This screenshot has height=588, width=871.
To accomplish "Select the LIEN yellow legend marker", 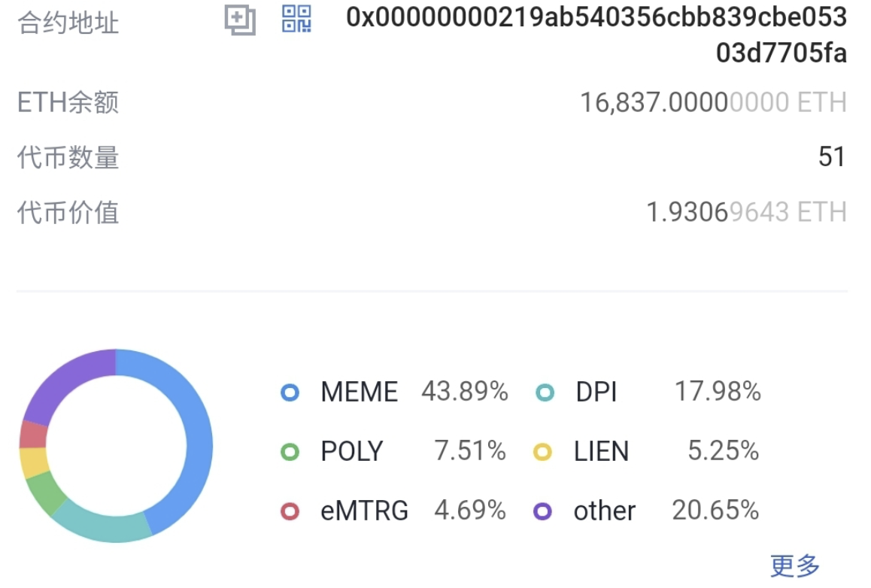I will click(x=543, y=452).
